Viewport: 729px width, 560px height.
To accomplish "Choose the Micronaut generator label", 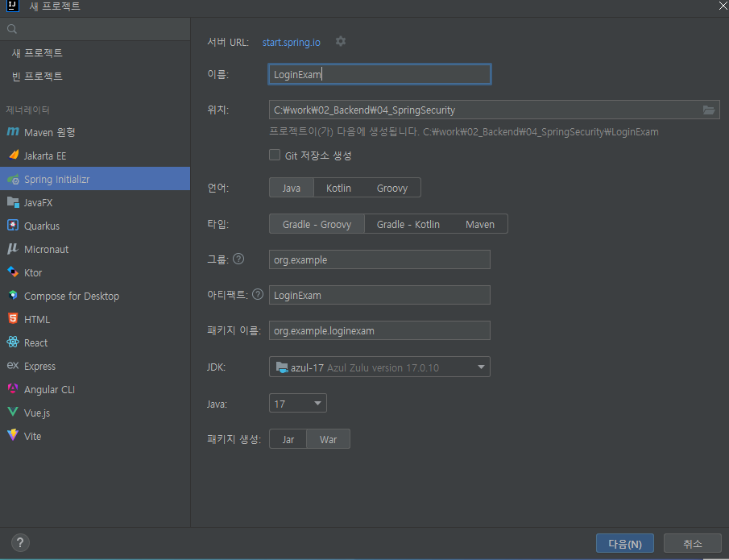I will [x=47, y=249].
